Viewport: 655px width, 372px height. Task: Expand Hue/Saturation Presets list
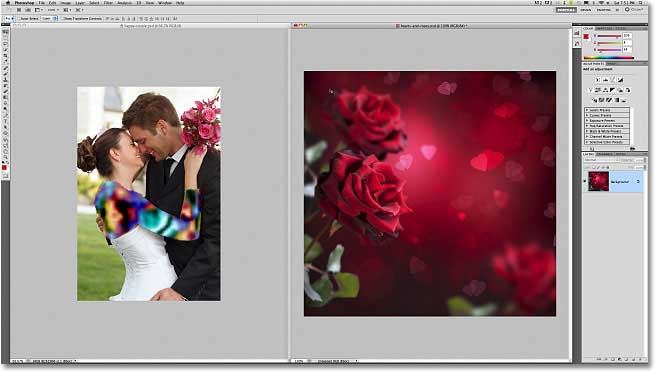pos(607,126)
